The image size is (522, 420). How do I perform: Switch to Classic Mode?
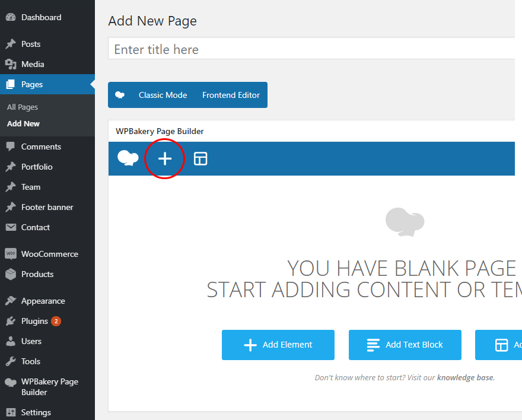(x=163, y=95)
